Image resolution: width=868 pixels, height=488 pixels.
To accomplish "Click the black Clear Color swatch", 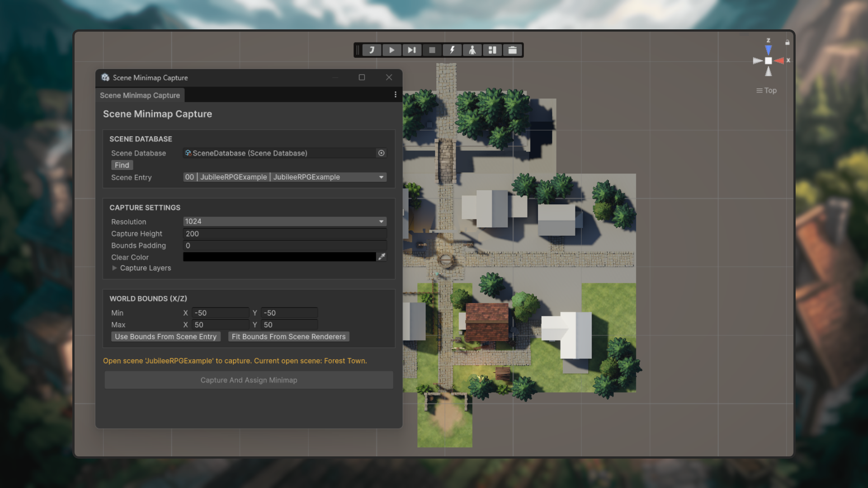I will click(279, 257).
